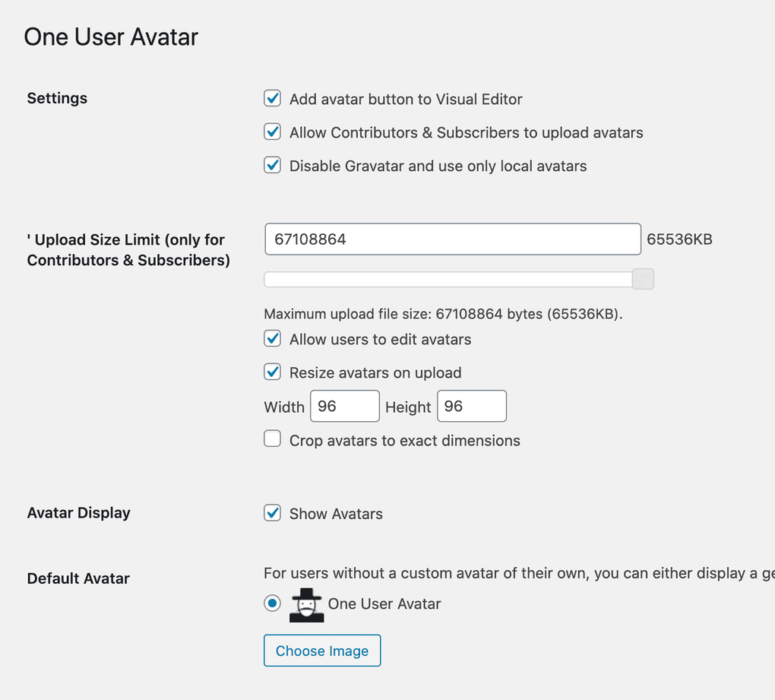Screen dimensions: 775x700
Task: Select the One User Avatar radio button
Action: 273,603
